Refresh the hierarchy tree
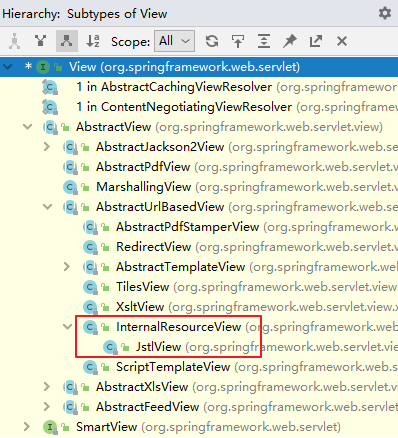This screenshot has width=398, height=438. pyautogui.click(x=212, y=41)
